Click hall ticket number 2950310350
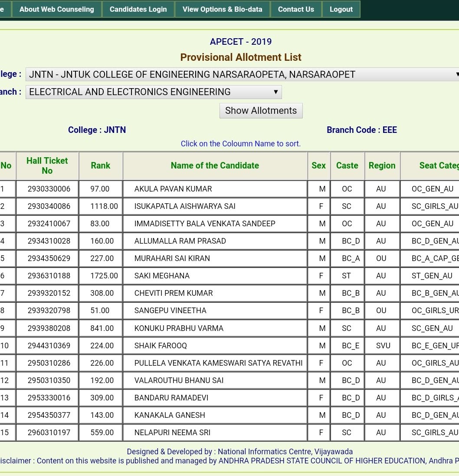459x476 pixels. (x=49, y=380)
